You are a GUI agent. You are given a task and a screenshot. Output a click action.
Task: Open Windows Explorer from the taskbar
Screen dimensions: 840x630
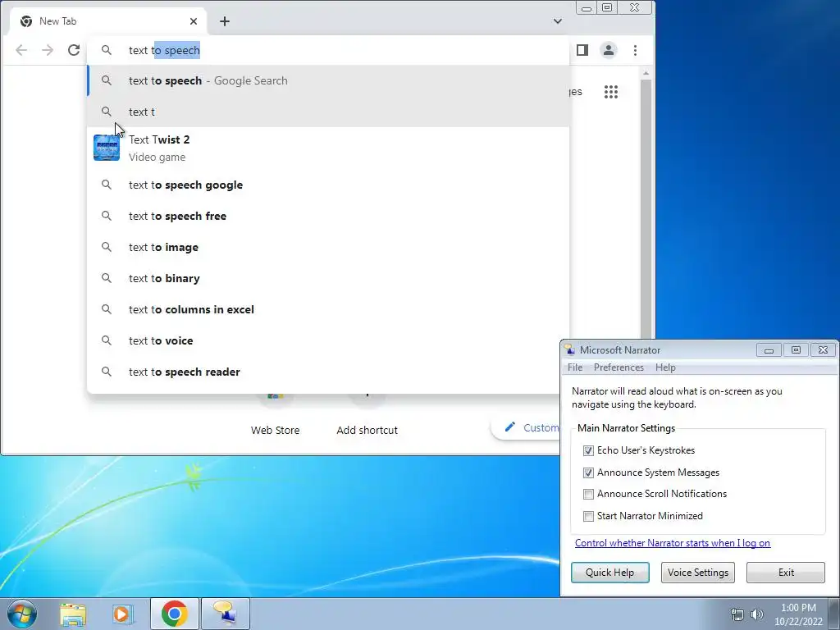(73, 614)
